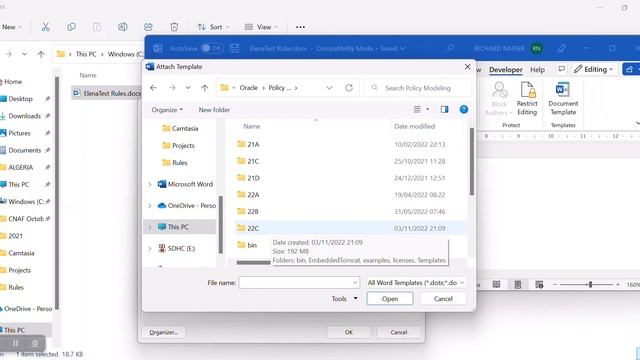
Task: Click New folder in the dialog toolbar
Action: pyautogui.click(x=214, y=109)
